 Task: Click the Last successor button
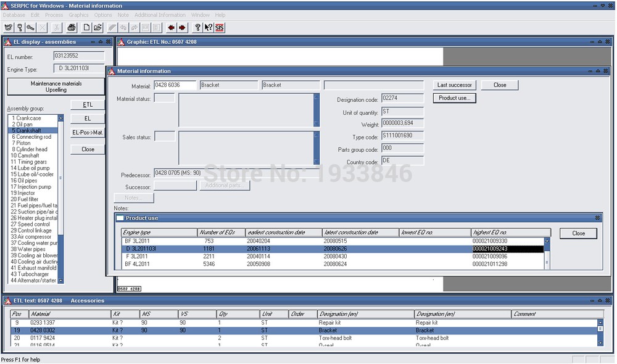tap(455, 85)
